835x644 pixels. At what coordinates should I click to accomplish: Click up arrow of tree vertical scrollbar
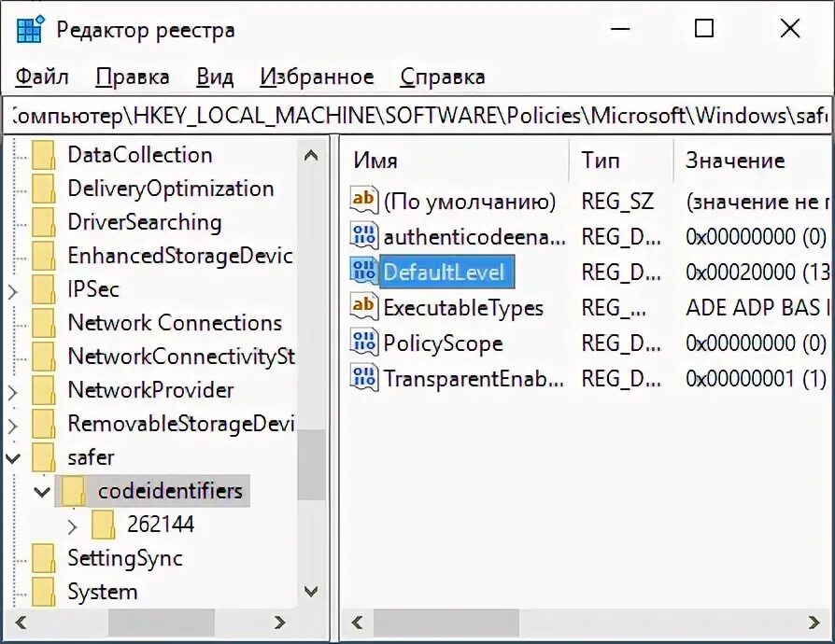311,156
